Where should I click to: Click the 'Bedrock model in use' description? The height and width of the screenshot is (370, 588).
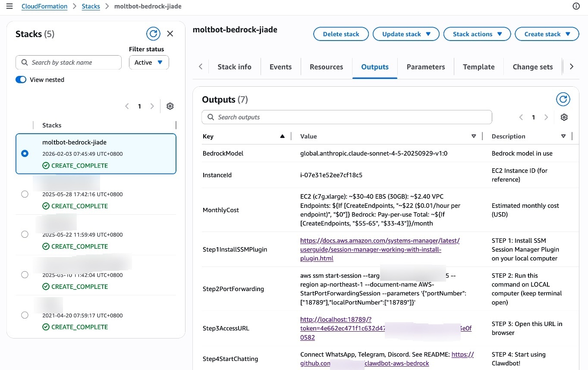tap(522, 153)
